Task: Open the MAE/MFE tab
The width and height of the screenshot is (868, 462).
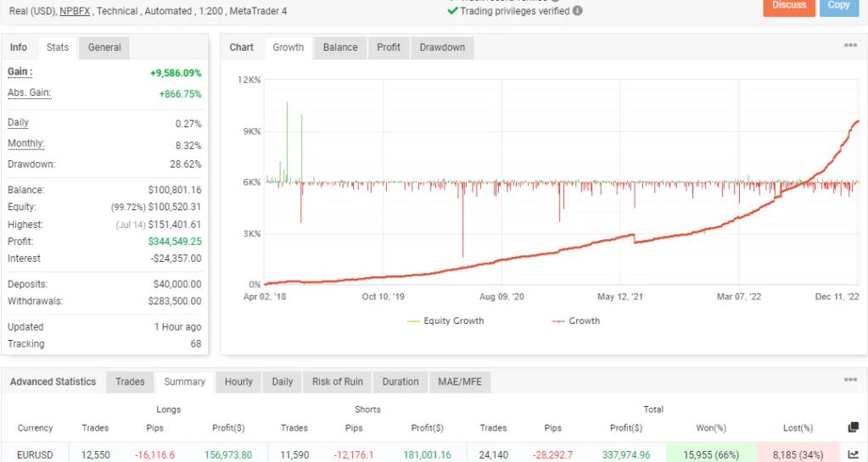Action: (x=460, y=382)
